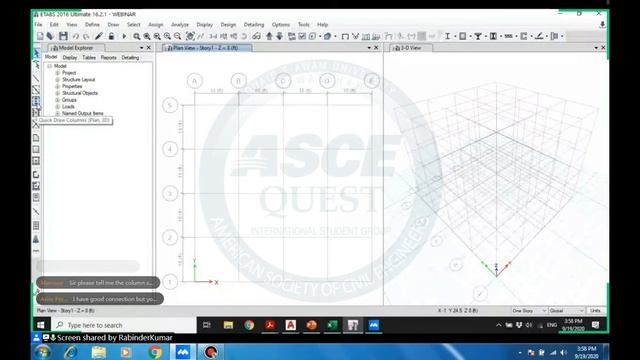Image resolution: width=640 pixels, height=360 pixels.
Task: Click the Undo arrow icon
Action: point(76,36)
